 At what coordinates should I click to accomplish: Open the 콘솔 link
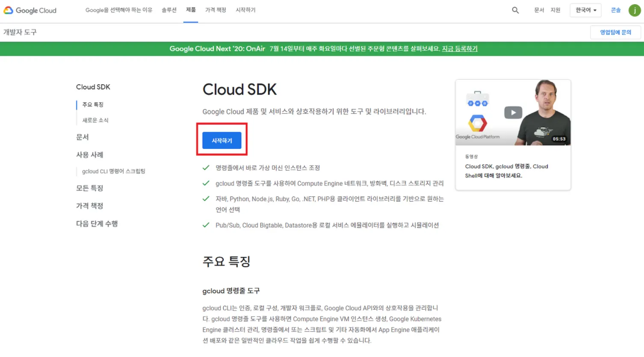point(616,10)
